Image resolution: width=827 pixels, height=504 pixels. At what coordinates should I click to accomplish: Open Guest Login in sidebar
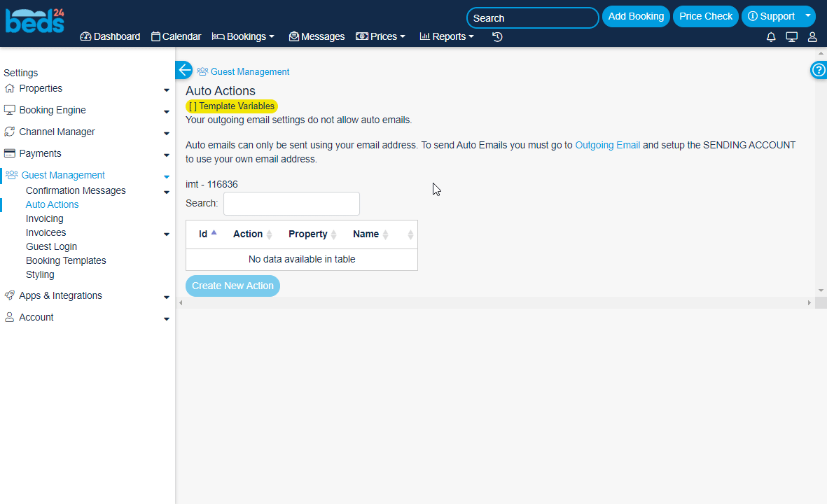51,246
